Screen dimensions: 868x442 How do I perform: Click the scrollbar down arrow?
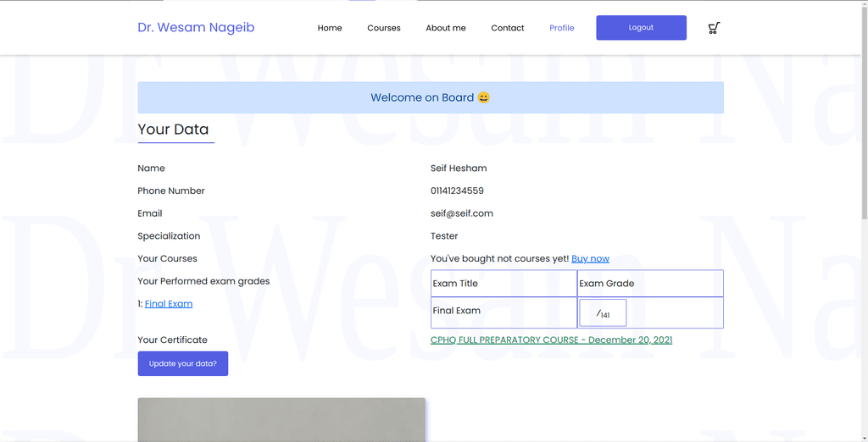click(864, 438)
